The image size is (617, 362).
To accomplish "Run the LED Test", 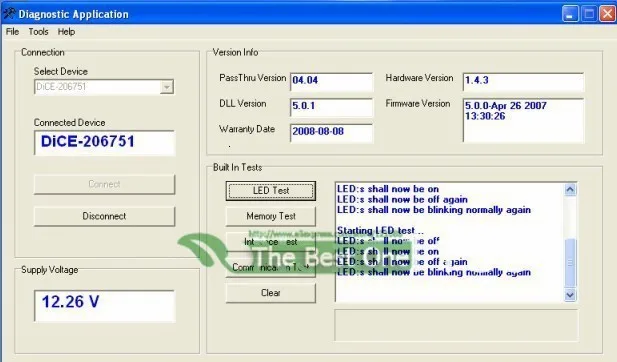I will 271,191.
